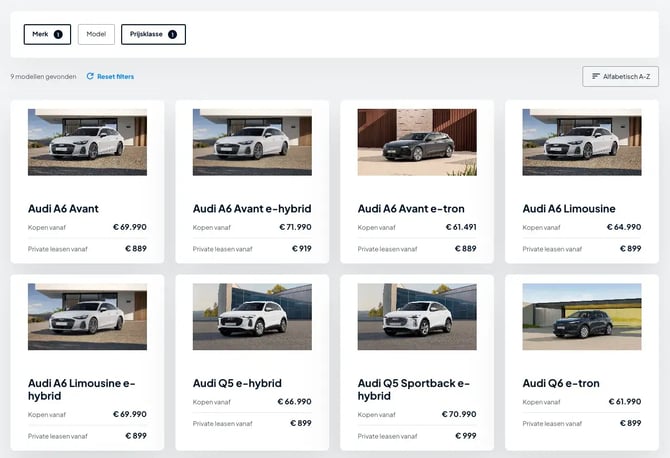Open the Merk filter dropdown
Image resolution: width=670 pixels, height=458 pixels.
click(x=47, y=34)
